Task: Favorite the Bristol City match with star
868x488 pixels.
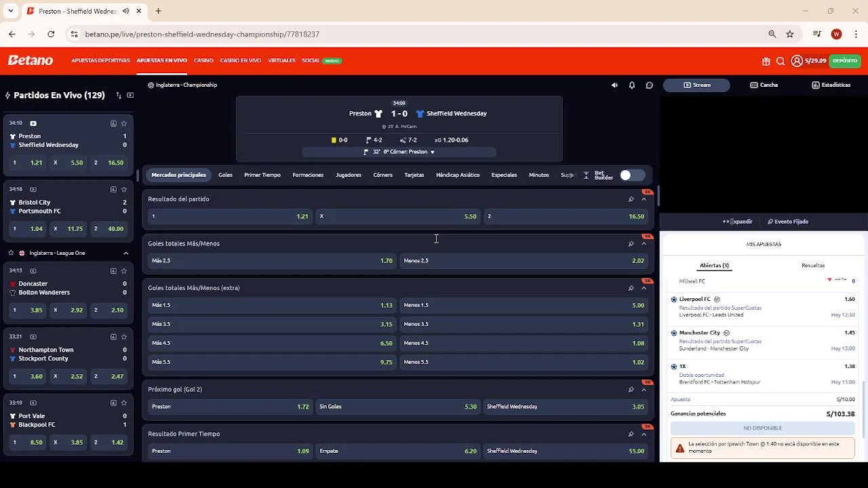Action: point(124,190)
